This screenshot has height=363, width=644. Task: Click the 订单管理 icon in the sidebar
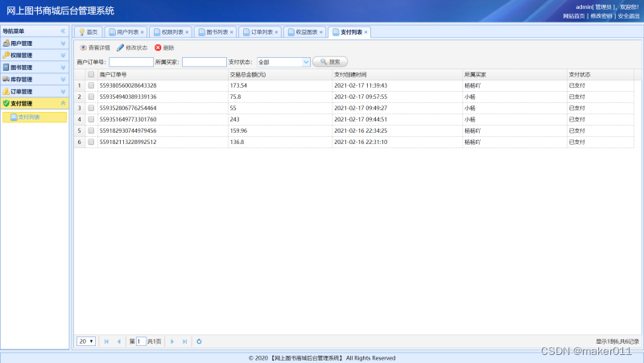(x=6, y=91)
